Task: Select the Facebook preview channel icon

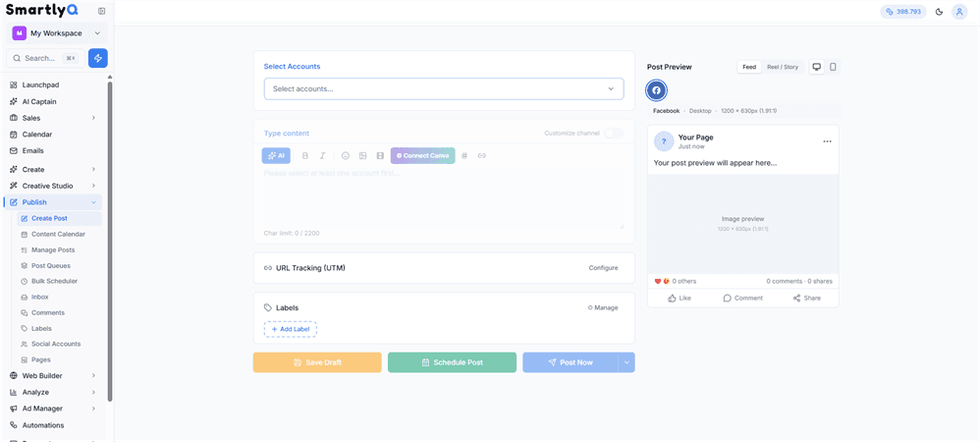Action: tap(656, 90)
